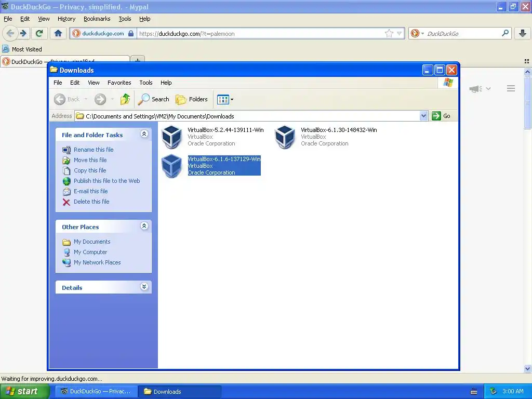
Task: Click the Explorer Back arrow button
Action: [x=60, y=99]
